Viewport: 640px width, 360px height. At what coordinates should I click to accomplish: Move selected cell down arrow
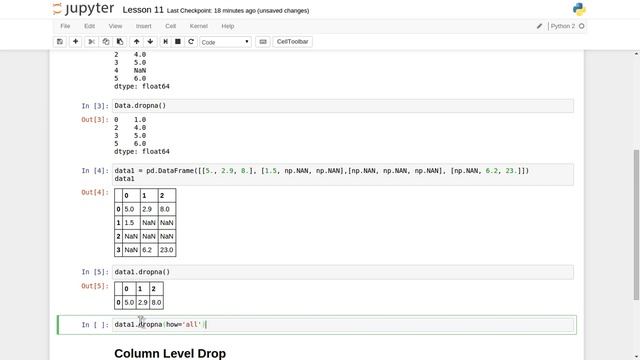150,42
